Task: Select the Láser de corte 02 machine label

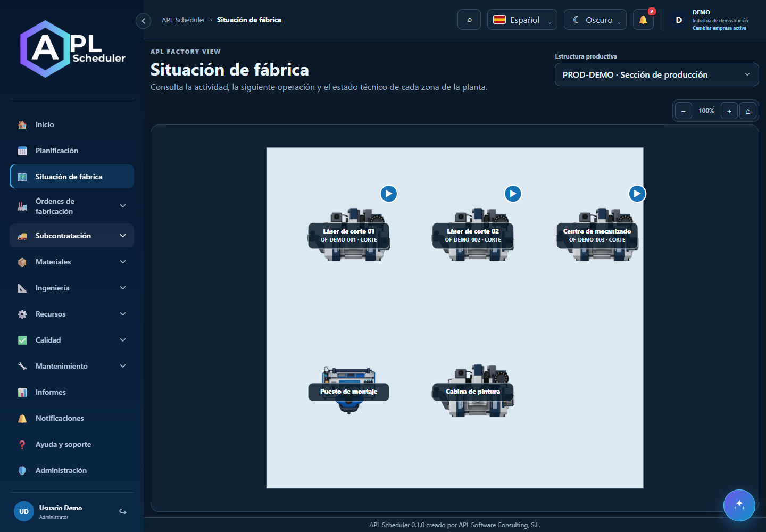Action: point(473,235)
